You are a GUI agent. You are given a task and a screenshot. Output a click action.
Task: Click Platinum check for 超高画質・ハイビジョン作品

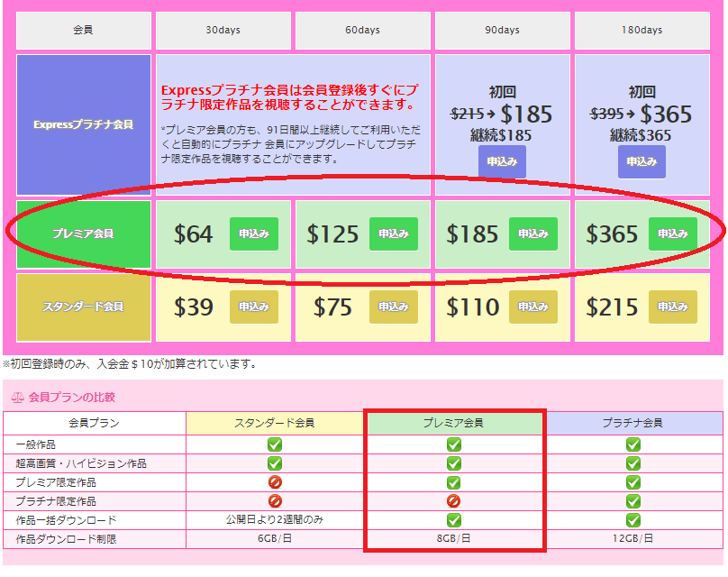coord(633,463)
